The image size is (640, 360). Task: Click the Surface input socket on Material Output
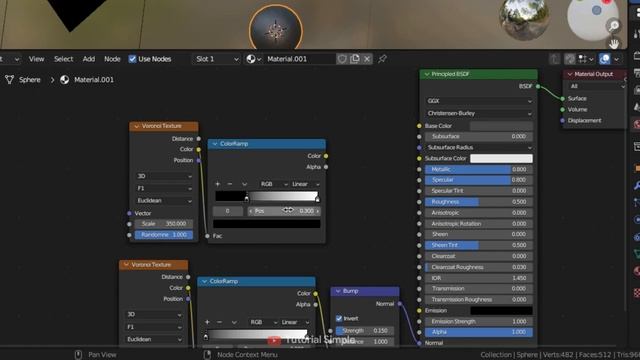[x=563, y=98]
